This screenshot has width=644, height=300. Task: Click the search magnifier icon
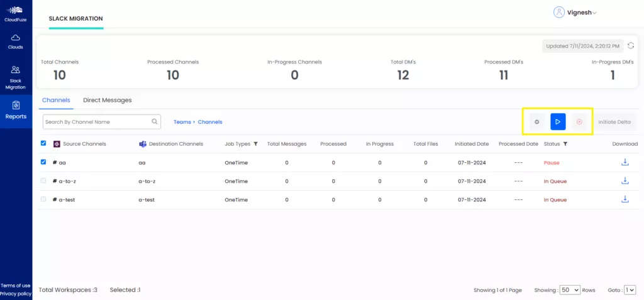point(155,121)
